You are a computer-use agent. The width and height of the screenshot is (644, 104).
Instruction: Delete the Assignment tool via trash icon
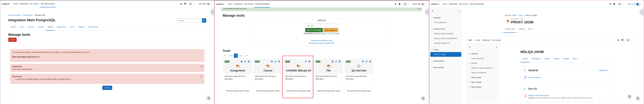(249, 61)
